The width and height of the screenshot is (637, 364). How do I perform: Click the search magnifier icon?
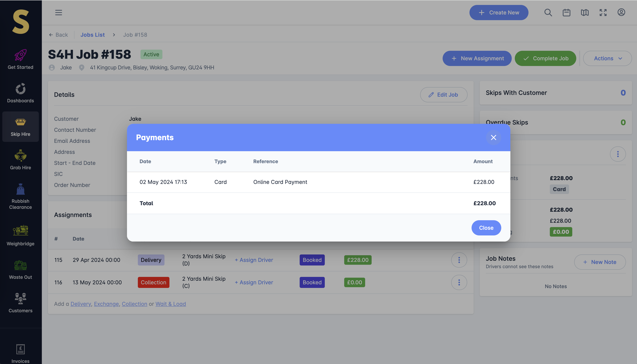(548, 13)
